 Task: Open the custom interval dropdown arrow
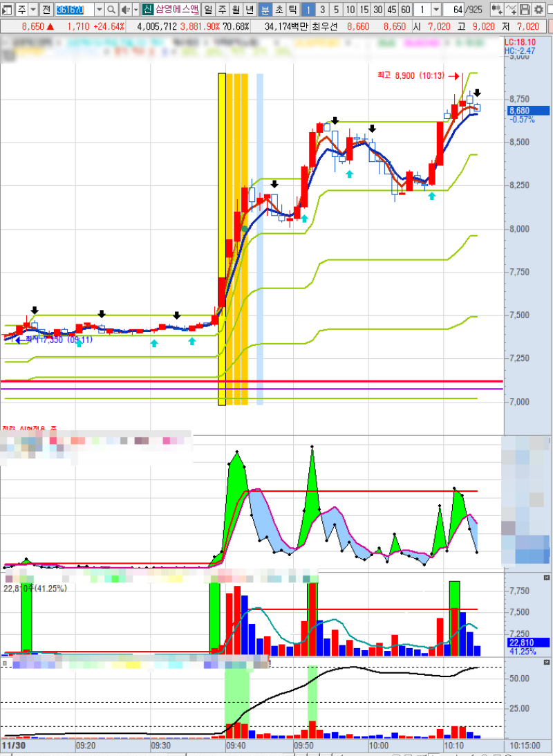click(x=436, y=9)
